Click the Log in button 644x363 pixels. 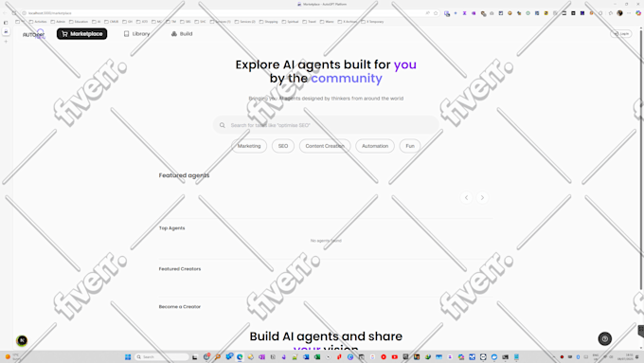click(x=621, y=34)
